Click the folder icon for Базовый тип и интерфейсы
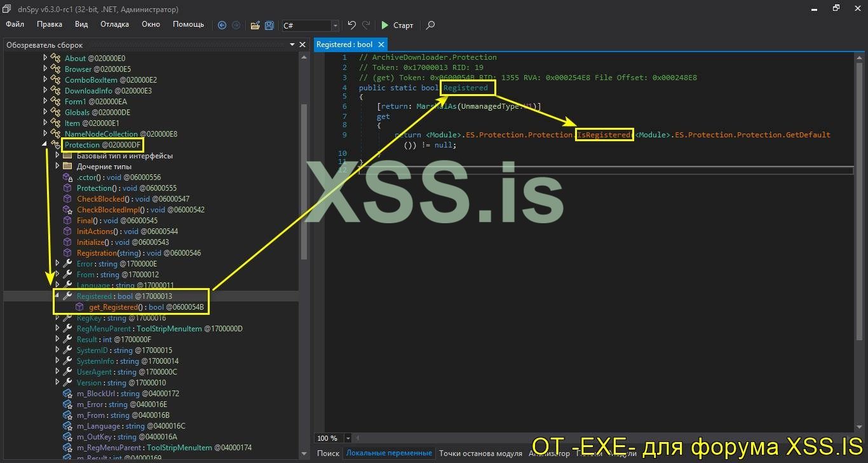This screenshot has height=463, width=868. pyautogui.click(x=67, y=155)
